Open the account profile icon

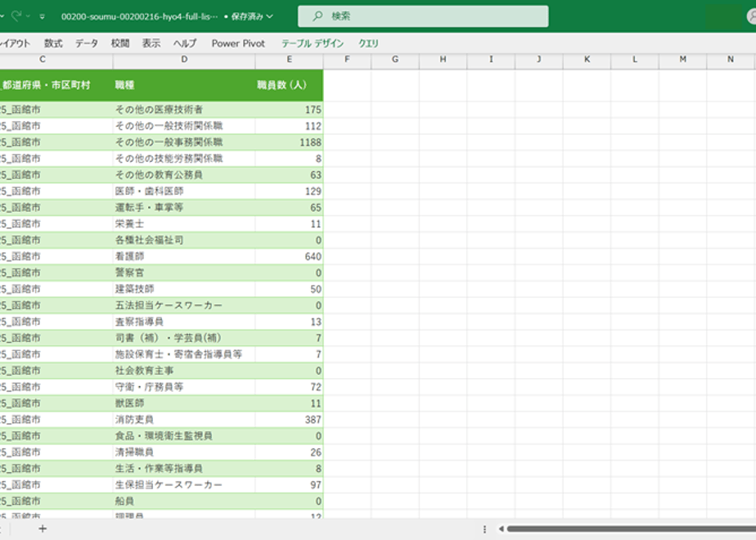coord(752,16)
